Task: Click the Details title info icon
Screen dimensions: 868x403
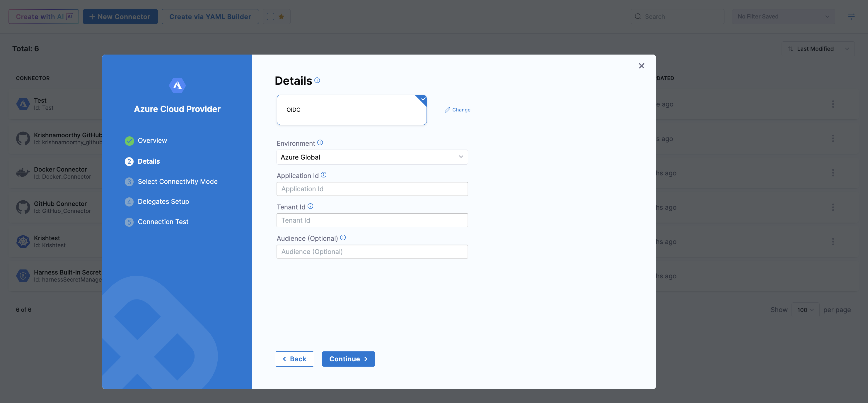Action: coord(317,80)
